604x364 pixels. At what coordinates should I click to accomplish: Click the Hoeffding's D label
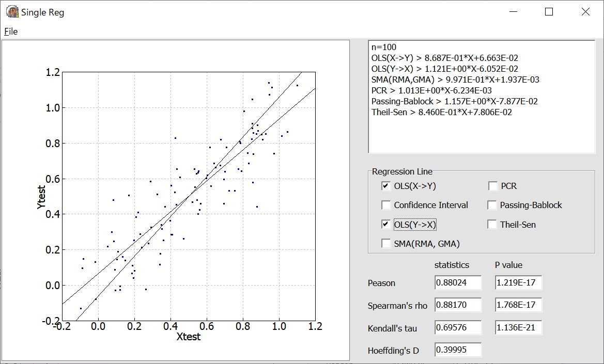[393, 351]
